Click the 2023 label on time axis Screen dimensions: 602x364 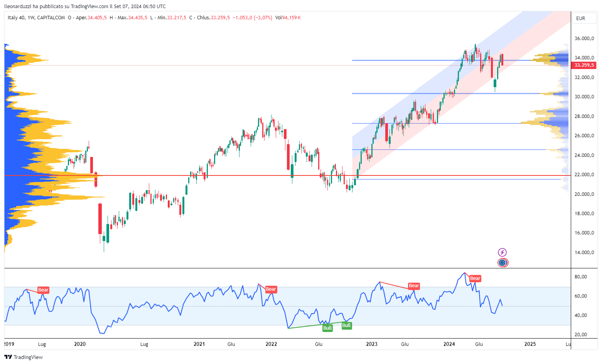click(x=371, y=344)
